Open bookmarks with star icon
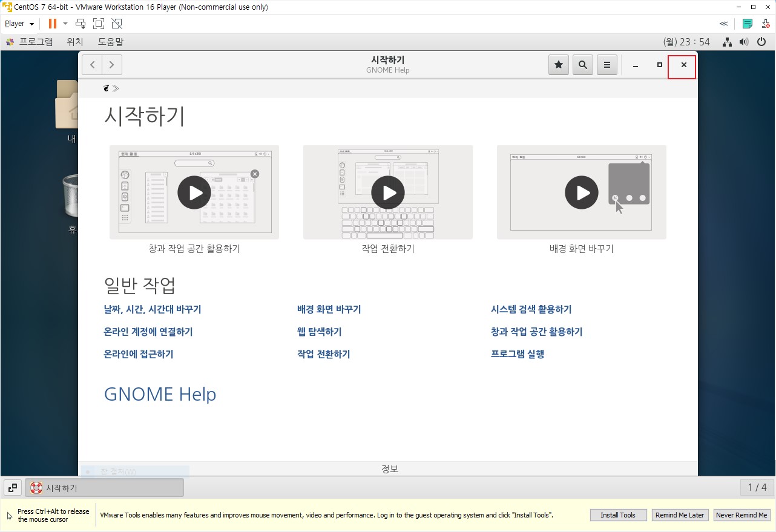The image size is (776, 532). coord(558,65)
